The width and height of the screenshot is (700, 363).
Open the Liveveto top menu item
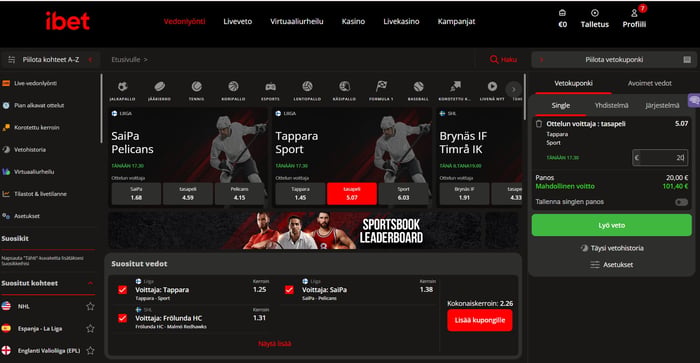point(238,21)
